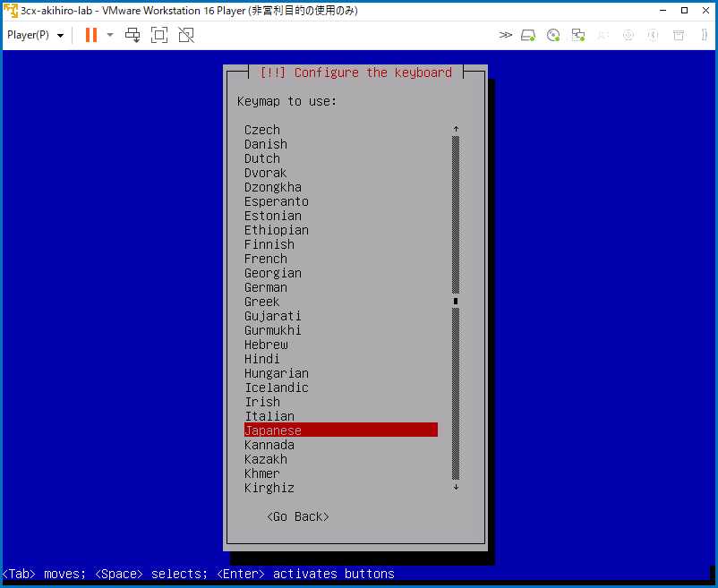Close the VMware Player window

pos(705,10)
